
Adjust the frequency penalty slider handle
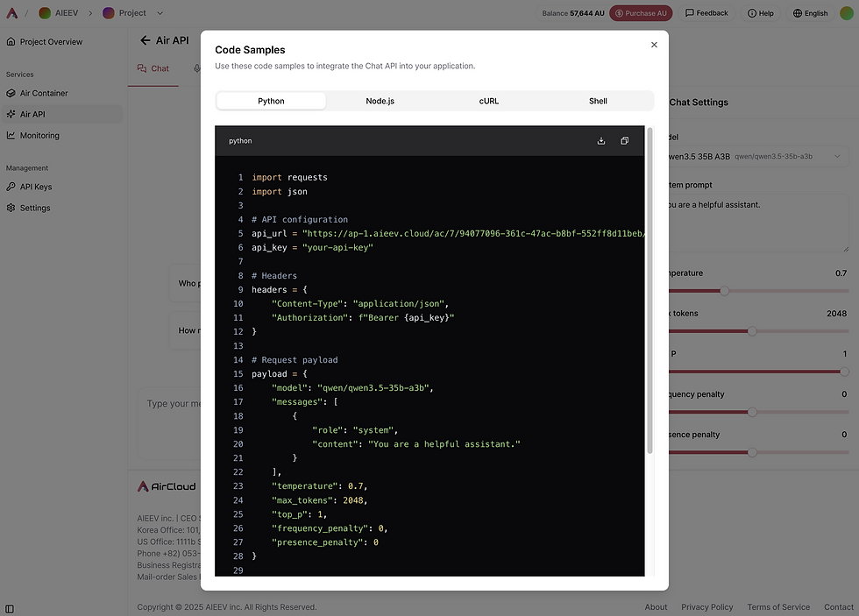(x=752, y=413)
